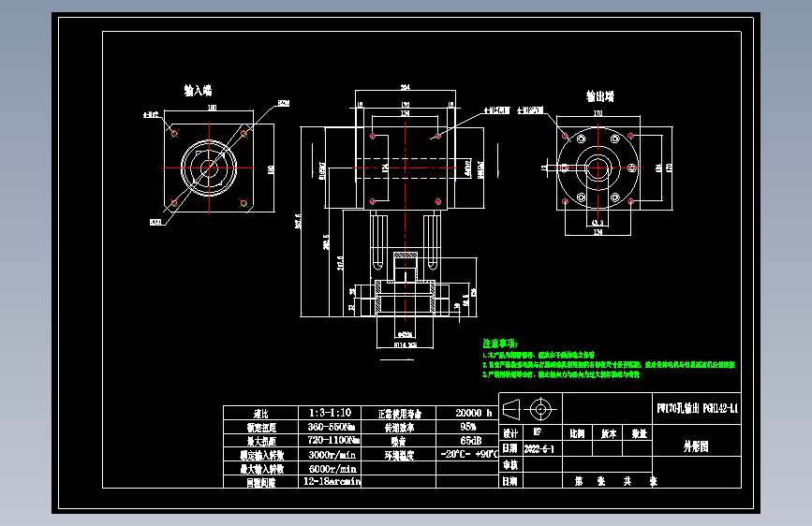Click the 720-1100Nm max torque value
812x526 pixels.
tap(333, 440)
